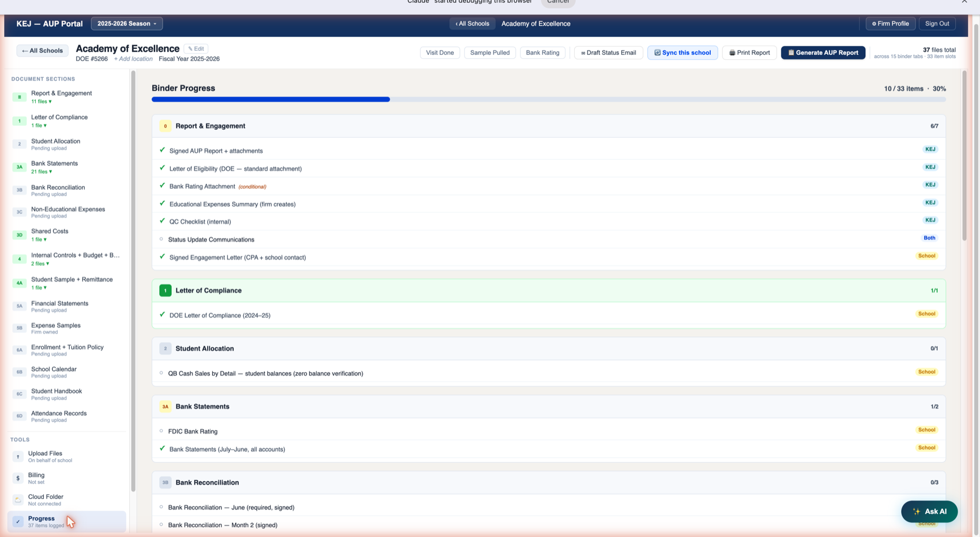Click All Schools breadcrumb in top bar

(472, 24)
